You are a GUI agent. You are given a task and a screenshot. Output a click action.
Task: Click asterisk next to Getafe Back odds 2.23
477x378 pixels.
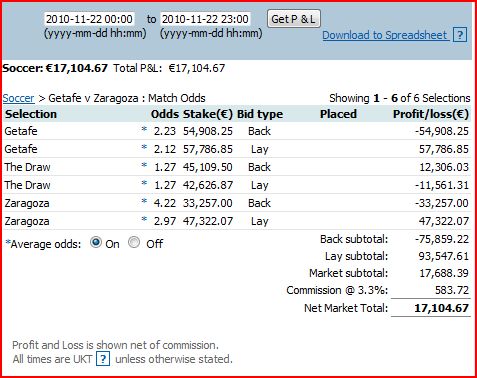144,130
